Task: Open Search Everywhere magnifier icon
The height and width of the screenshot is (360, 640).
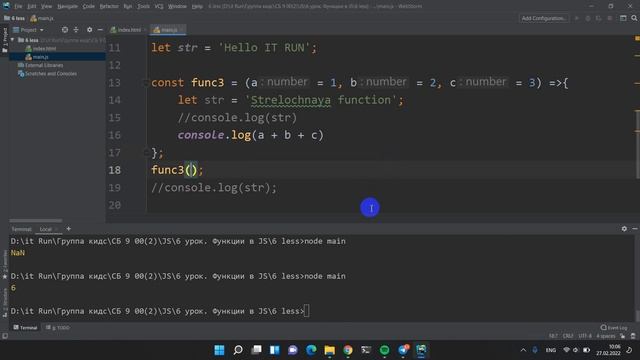Action: click(x=634, y=18)
